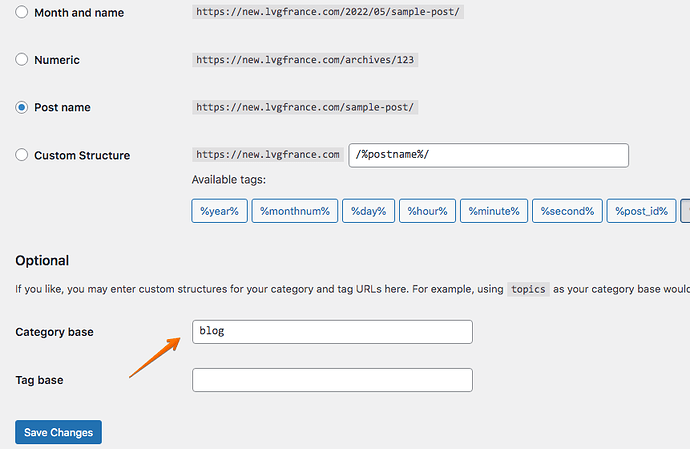Click the Numeric option label
The width and height of the screenshot is (690, 449).
tap(57, 60)
